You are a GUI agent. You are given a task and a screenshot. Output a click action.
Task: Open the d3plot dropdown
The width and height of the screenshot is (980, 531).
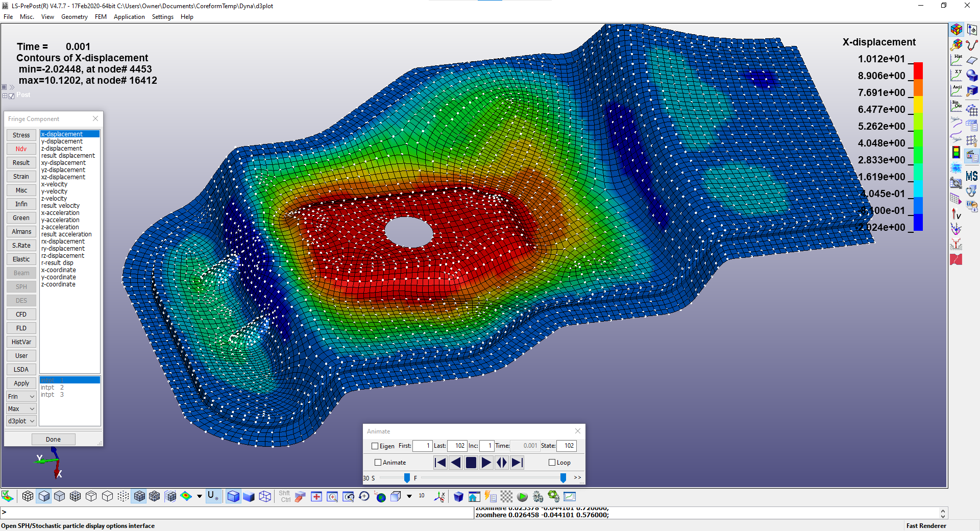point(21,421)
